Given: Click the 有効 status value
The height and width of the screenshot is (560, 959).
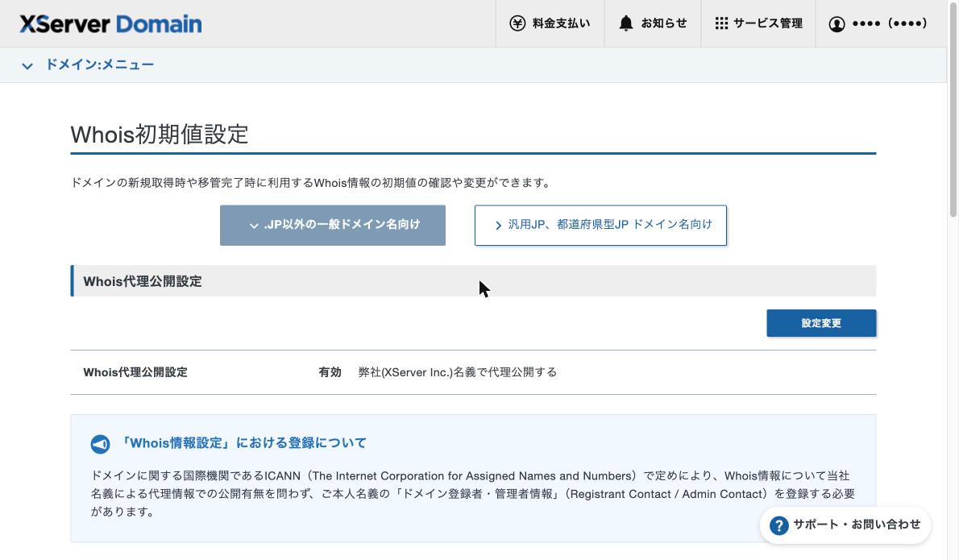Looking at the screenshot, I should click(x=330, y=372).
